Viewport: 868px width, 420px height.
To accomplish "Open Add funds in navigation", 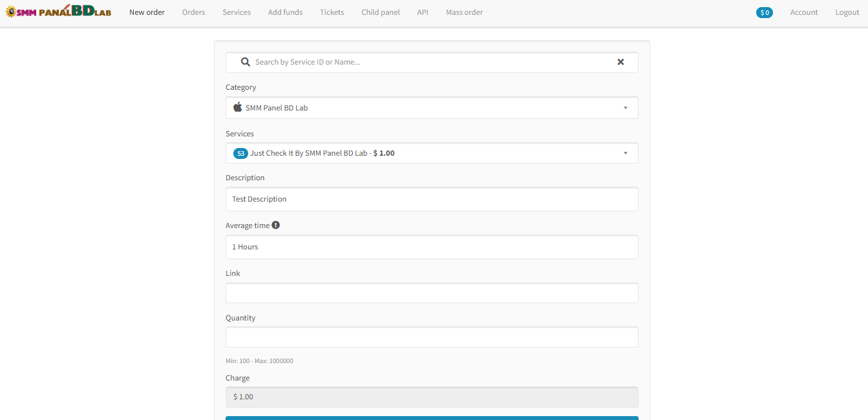I will tap(285, 12).
